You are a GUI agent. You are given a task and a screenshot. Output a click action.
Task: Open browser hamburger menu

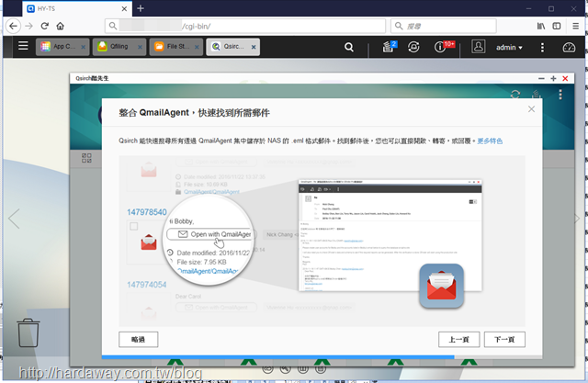[x=575, y=26]
